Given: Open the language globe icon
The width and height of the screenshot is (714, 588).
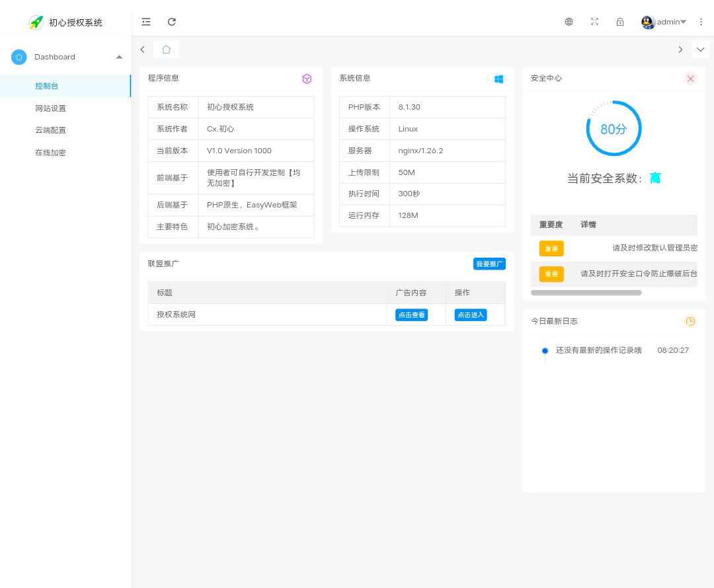Looking at the screenshot, I should (569, 22).
